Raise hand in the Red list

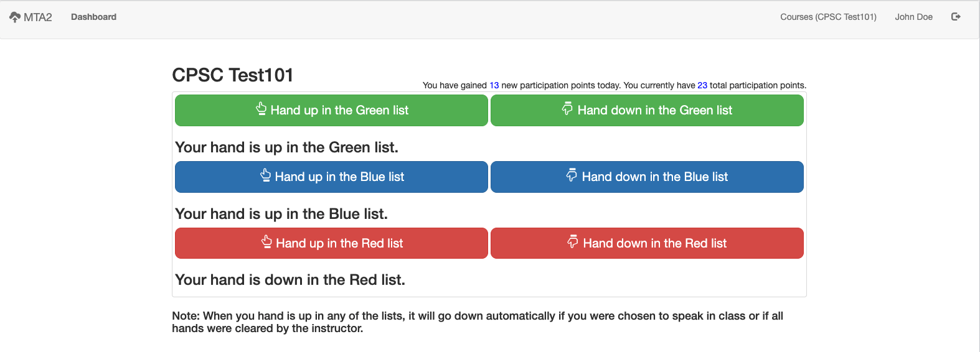[331, 243]
